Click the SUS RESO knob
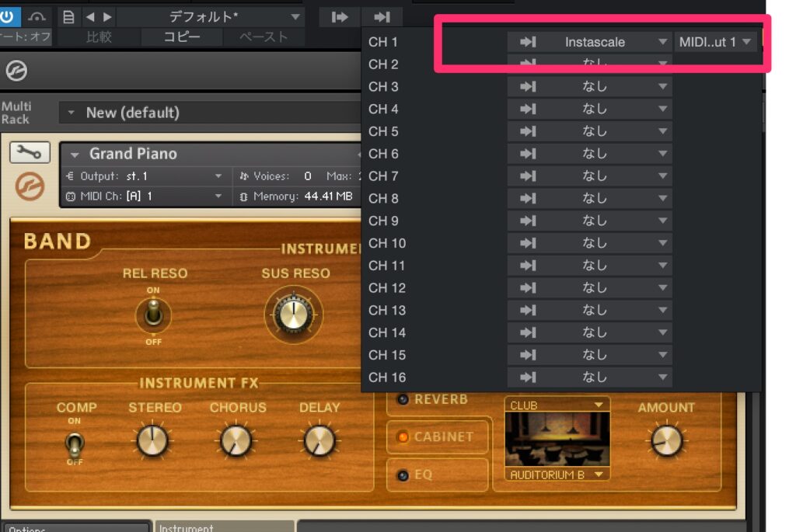 point(294,315)
